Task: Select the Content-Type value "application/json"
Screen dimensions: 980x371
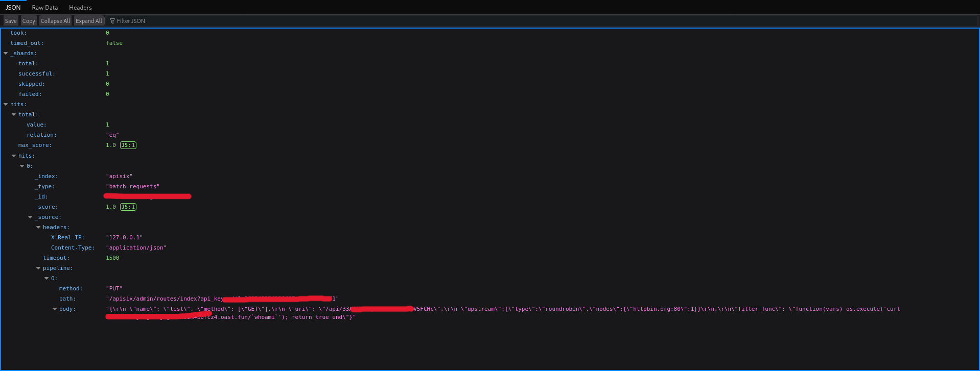Action: tap(136, 248)
